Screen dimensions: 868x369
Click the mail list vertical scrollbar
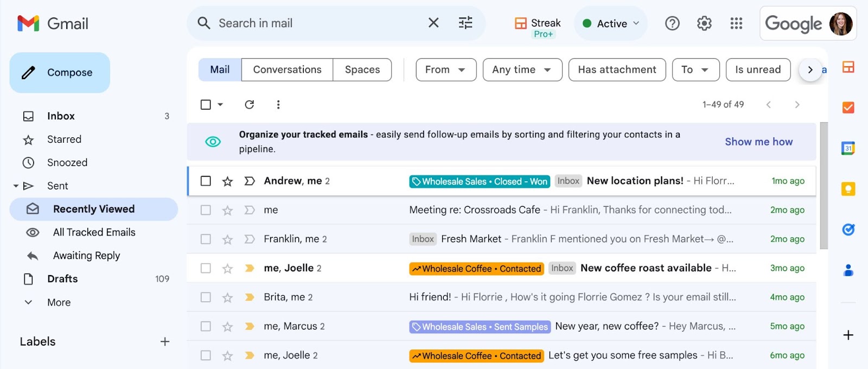click(x=824, y=186)
